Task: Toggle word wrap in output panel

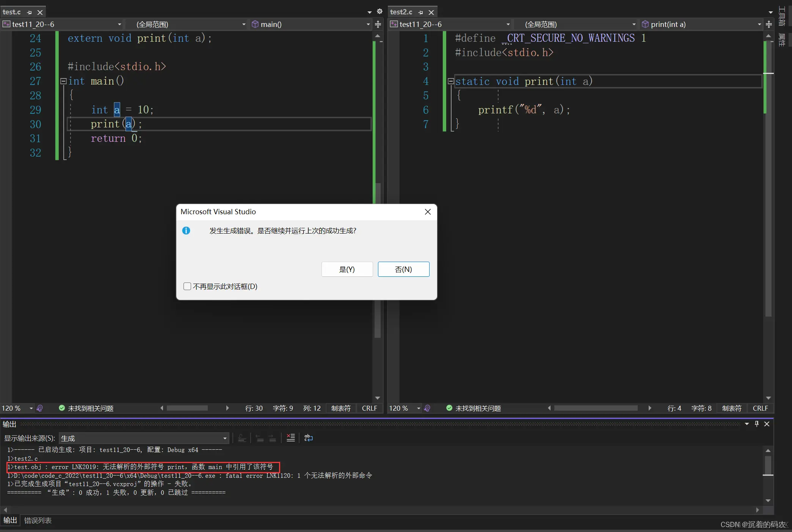Action: point(308,438)
